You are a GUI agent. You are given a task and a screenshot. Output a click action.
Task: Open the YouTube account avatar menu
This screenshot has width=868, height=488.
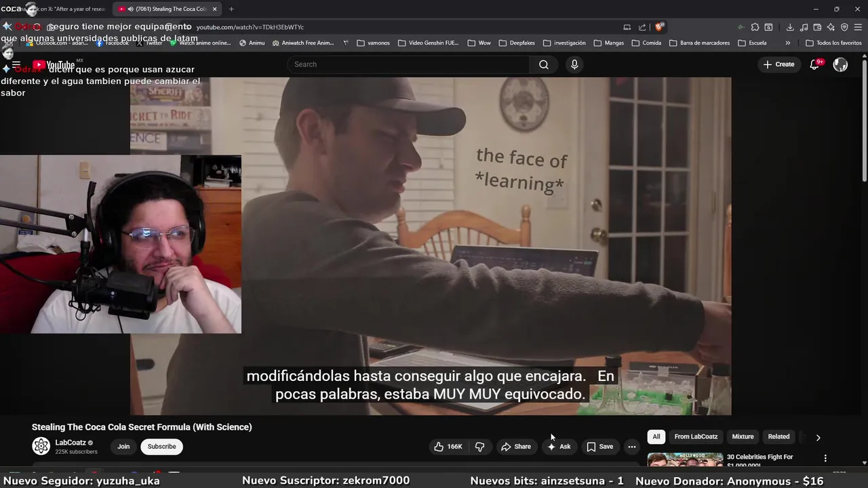pyautogui.click(x=840, y=64)
